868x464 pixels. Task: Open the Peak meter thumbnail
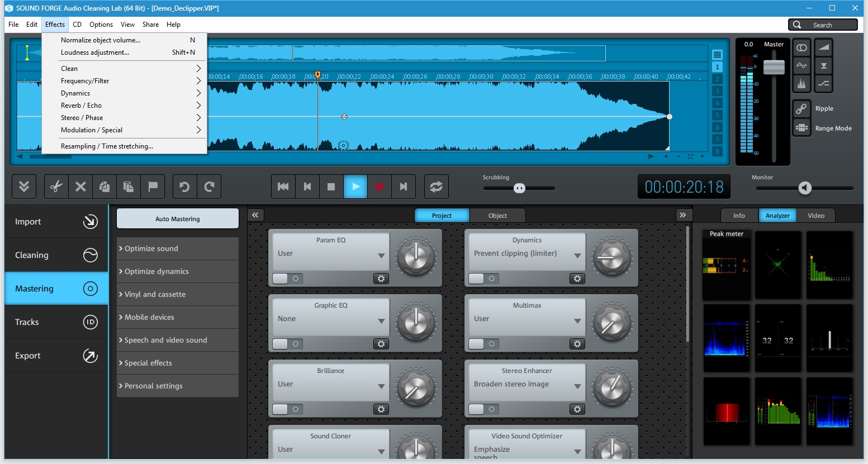pyautogui.click(x=727, y=265)
